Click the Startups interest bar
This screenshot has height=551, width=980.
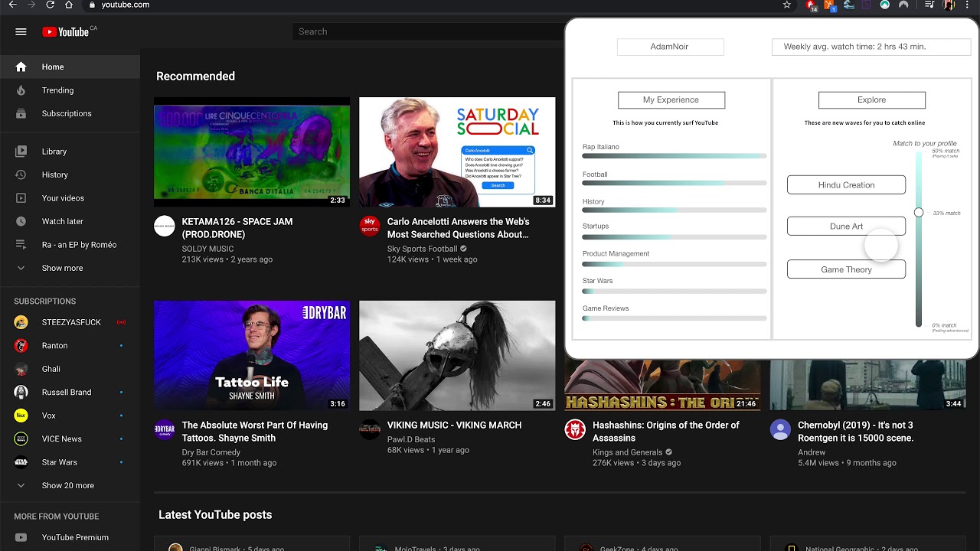tap(675, 237)
